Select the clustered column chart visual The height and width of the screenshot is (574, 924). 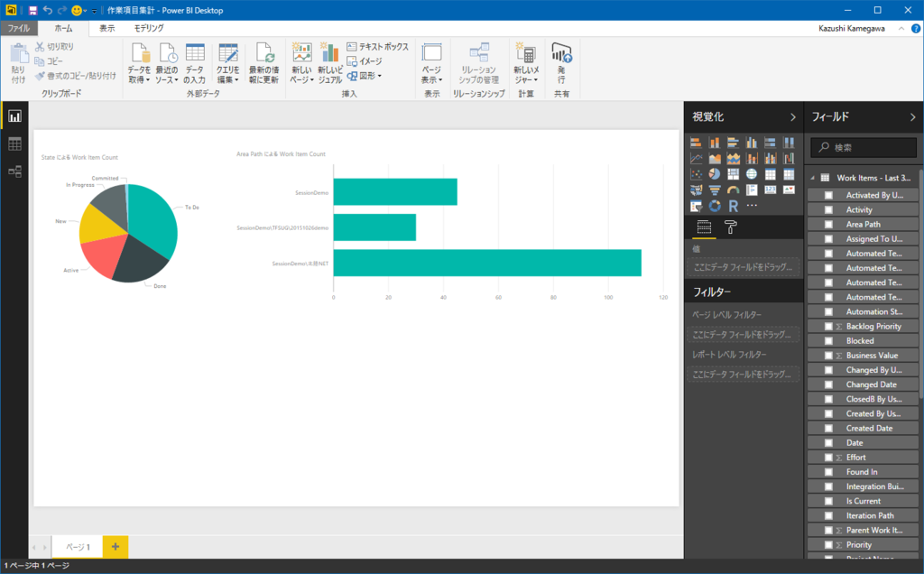click(x=752, y=143)
